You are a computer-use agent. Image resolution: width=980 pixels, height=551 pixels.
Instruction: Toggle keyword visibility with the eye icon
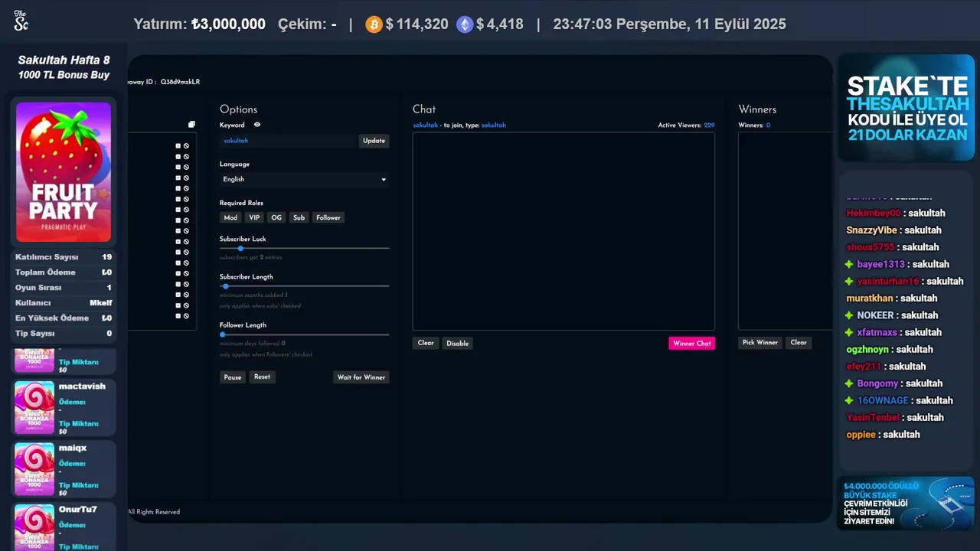[x=257, y=125]
